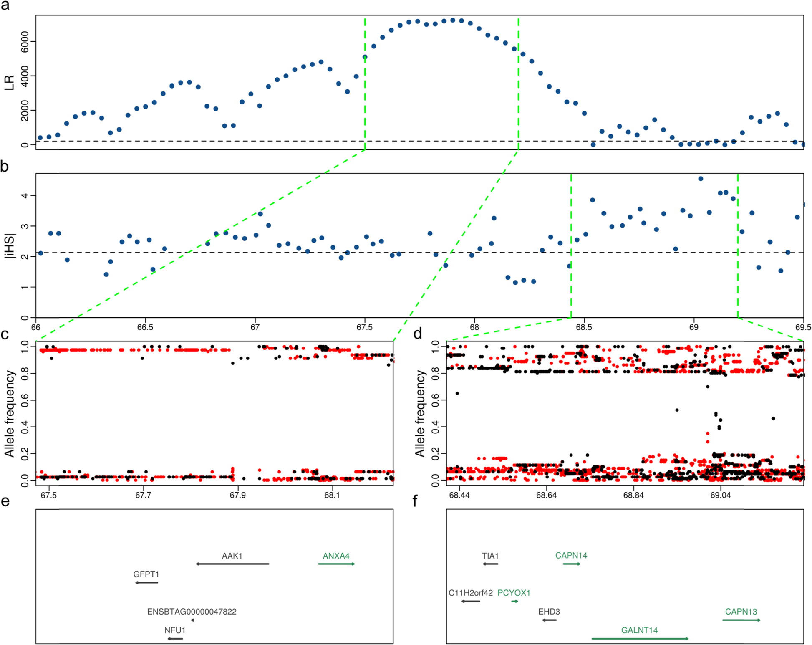Click the green CAPN14 gene label
The image size is (812, 645).
coord(571,556)
